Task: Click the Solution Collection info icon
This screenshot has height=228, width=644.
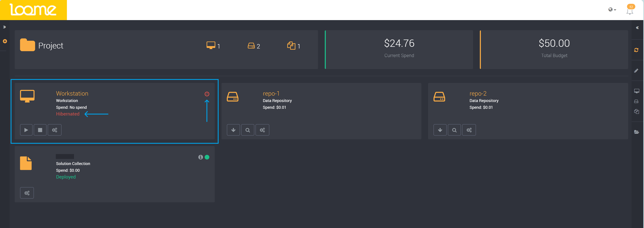Action: coord(201,157)
